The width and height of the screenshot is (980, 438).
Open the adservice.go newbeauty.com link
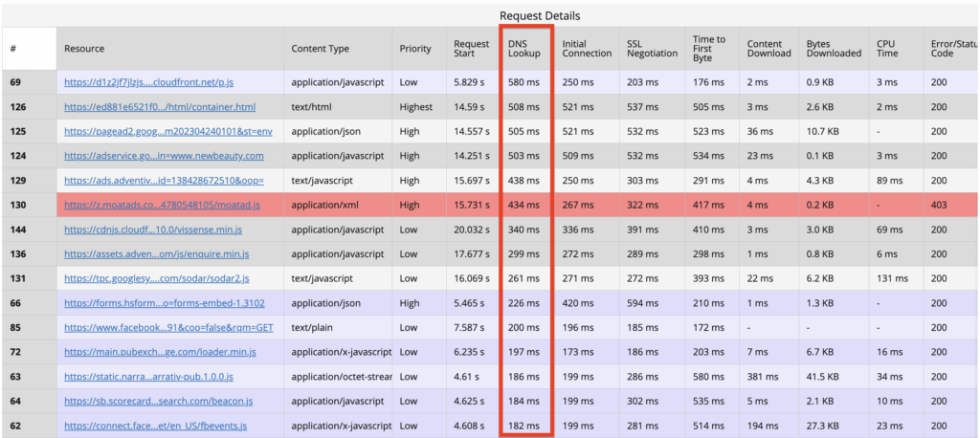(x=164, y=156)
